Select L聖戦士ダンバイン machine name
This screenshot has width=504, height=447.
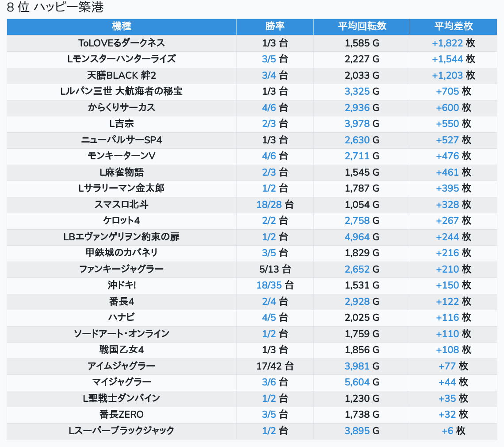(122, 398)
